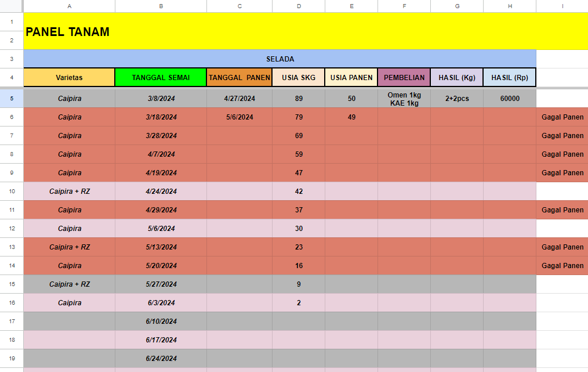
Task: Select the "6/24/2024" date cell
Action: coord(161,359)
